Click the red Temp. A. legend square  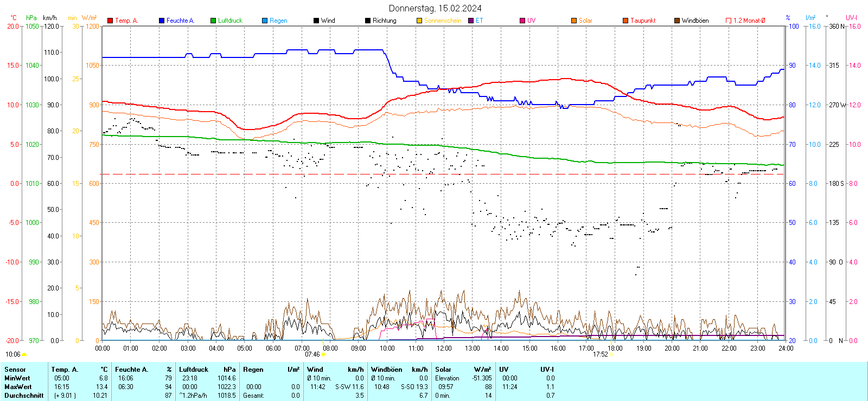tap(110, 21)
